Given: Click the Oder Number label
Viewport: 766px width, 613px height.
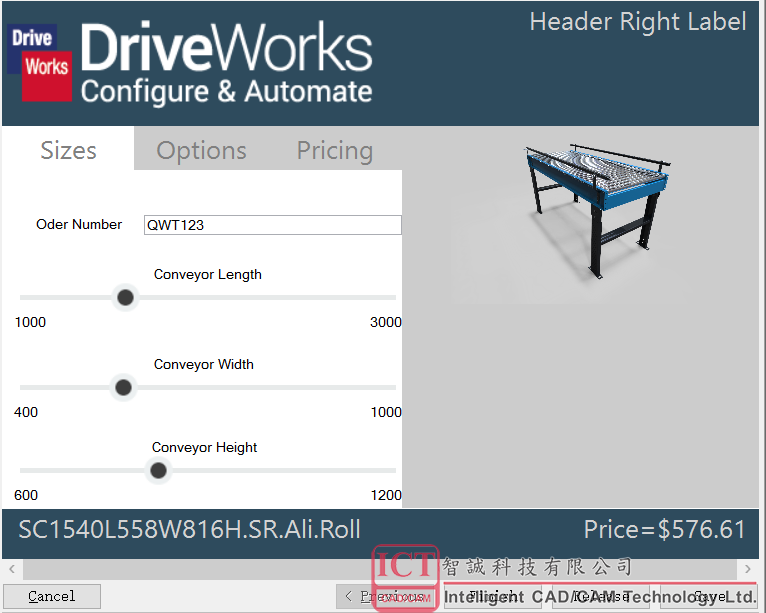Looking at the screenshot, I should tap(79, 224).
